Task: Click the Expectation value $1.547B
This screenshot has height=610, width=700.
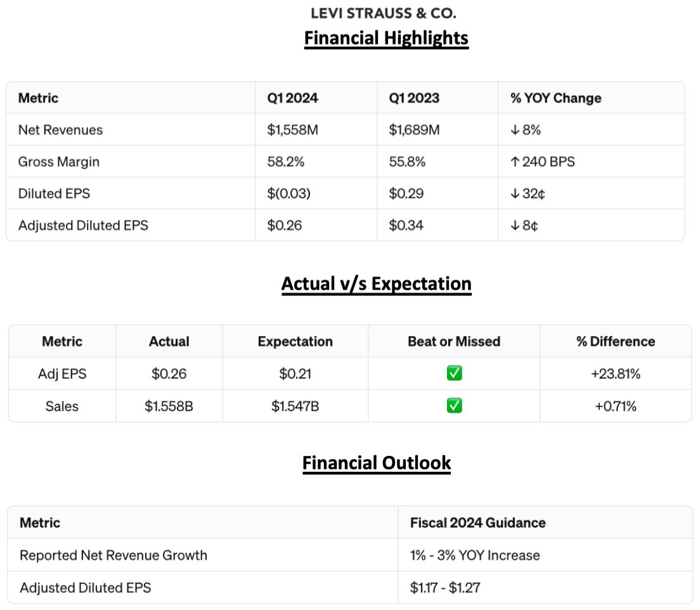Action: pyautogui.click(x=295, y=406)
